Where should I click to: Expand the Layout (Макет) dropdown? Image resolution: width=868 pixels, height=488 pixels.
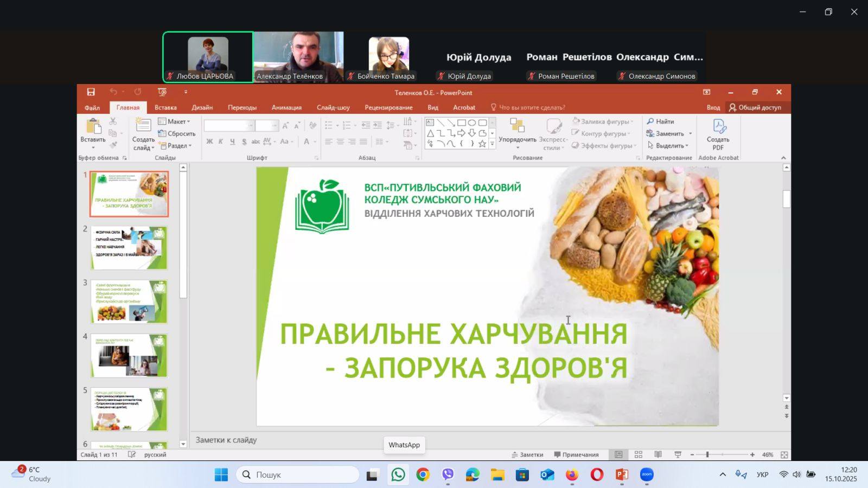pyautogui.click(x=174, y=121)
